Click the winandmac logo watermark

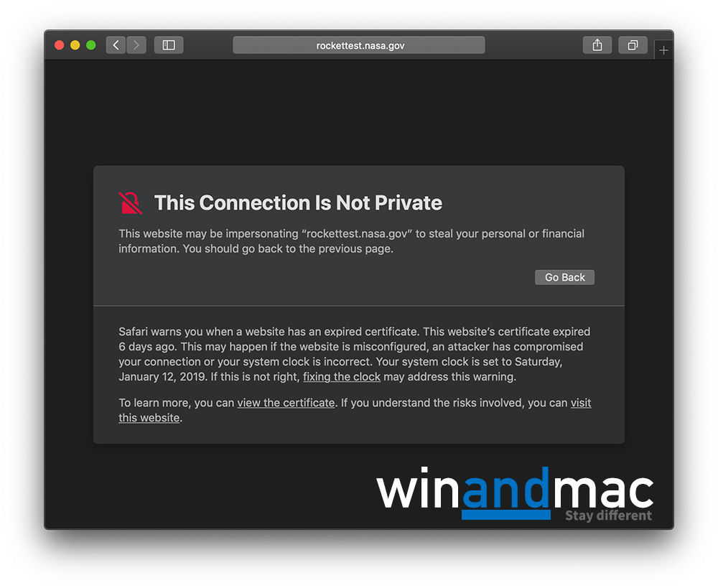coord(515,494)
